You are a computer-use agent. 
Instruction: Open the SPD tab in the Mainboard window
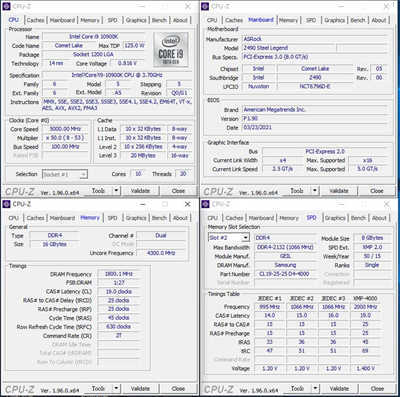click(311, 20)
